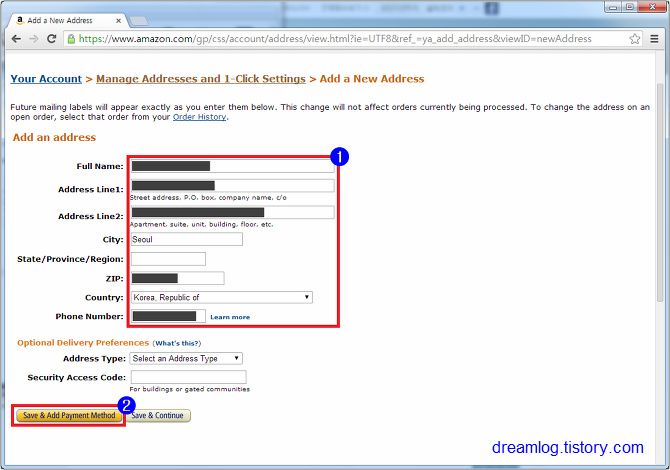Click the Security Access Code field
Screen dimensions: 670x470
pos(188,377)
